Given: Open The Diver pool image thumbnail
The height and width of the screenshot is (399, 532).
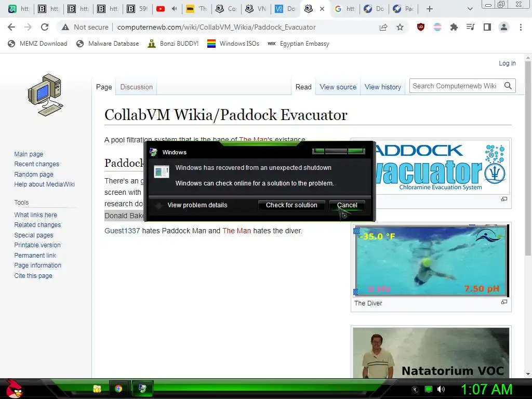Looking at the screenshot, I should [x=431, y=261].
